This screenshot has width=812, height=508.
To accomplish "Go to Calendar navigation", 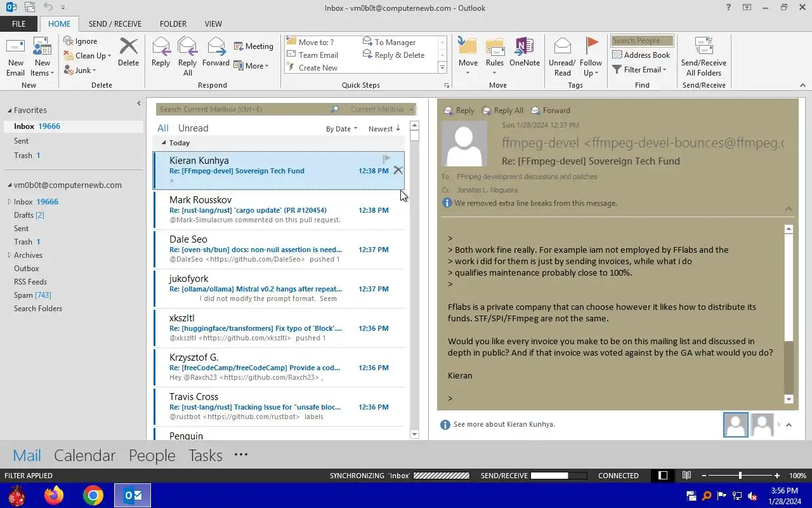I will point(84,455).
